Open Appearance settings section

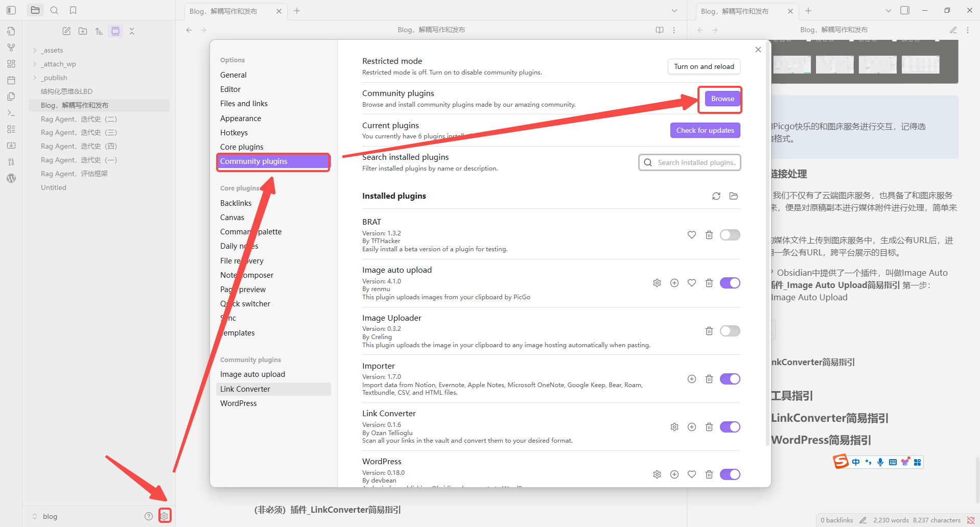coord(241,118)
